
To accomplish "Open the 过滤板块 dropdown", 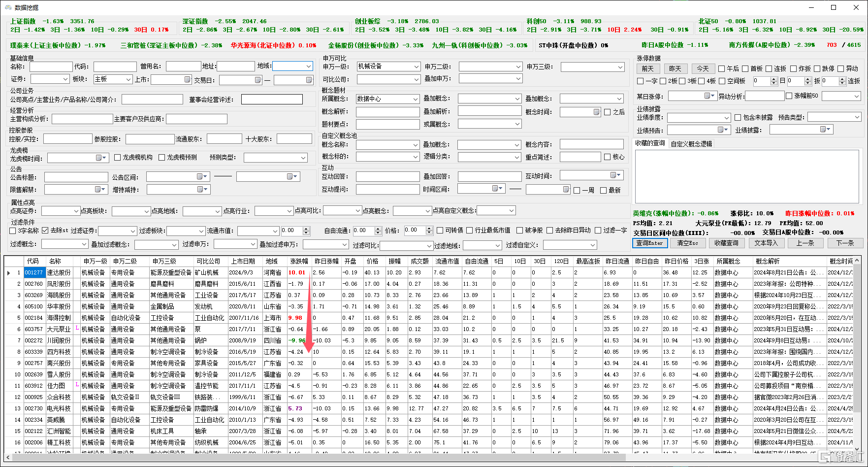I will 201,231.
